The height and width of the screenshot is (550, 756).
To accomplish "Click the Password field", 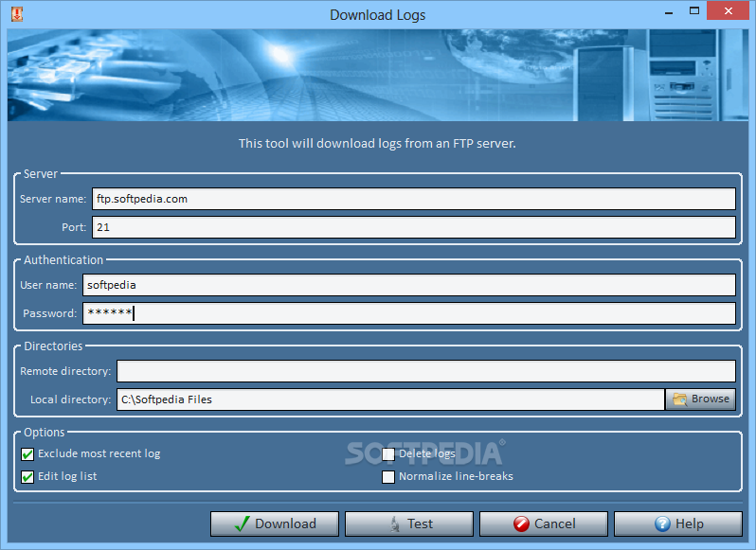I will (409, 313).
